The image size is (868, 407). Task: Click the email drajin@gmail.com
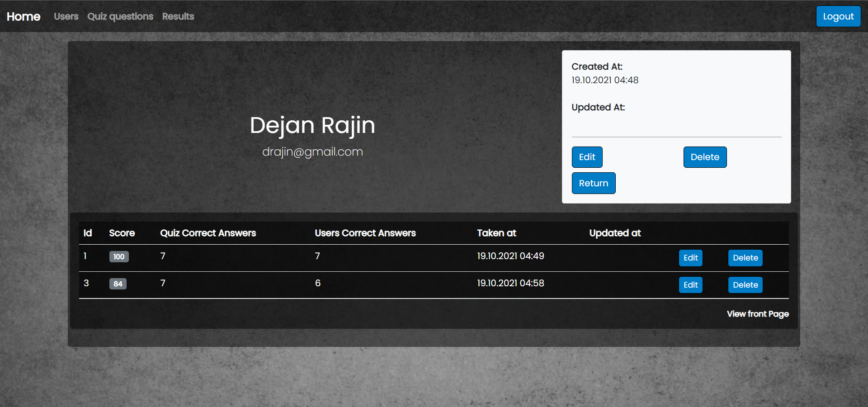(x=312, y=152)
